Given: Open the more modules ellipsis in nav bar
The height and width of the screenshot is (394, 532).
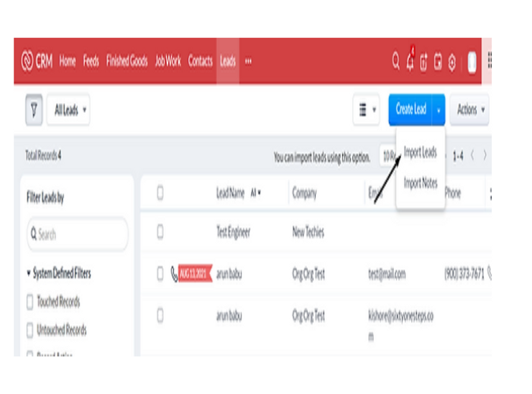Looking at the screenshot, I should tap(248, 61).
